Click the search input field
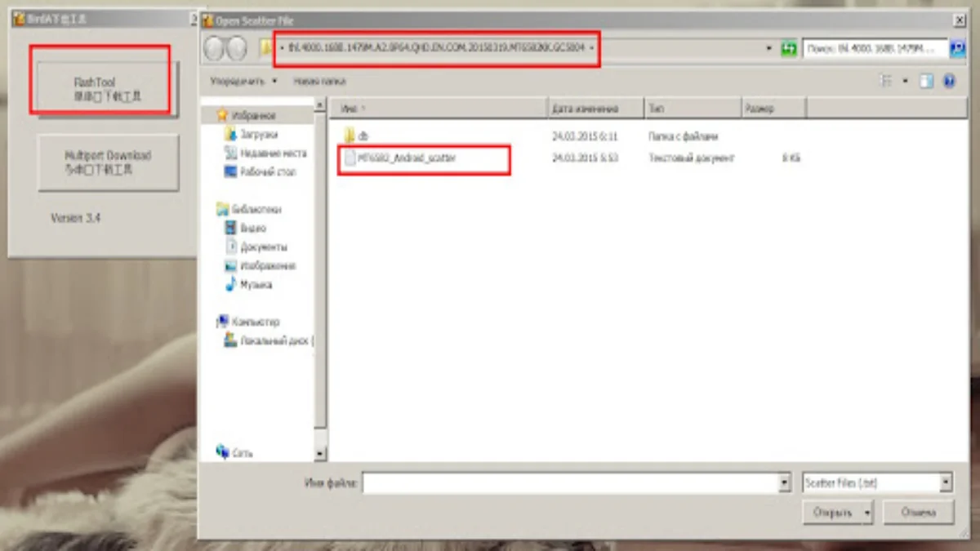 click(x=875, y=49)
